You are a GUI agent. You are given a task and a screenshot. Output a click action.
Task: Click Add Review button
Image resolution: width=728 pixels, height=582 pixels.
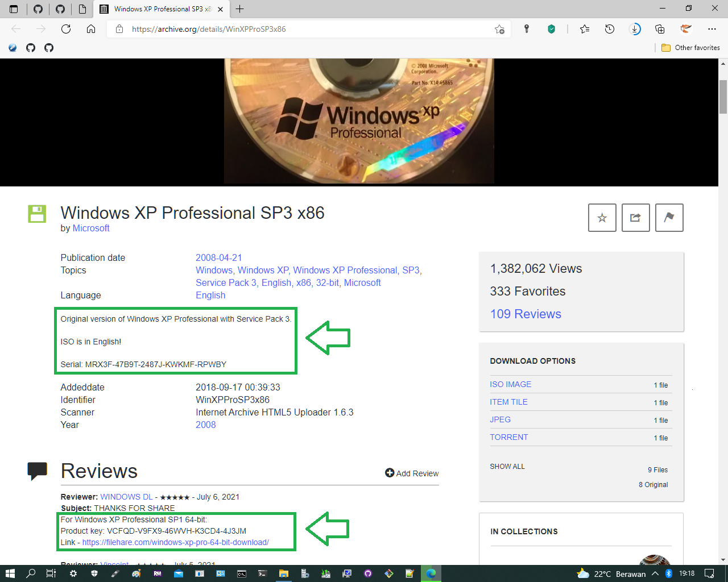412,473
